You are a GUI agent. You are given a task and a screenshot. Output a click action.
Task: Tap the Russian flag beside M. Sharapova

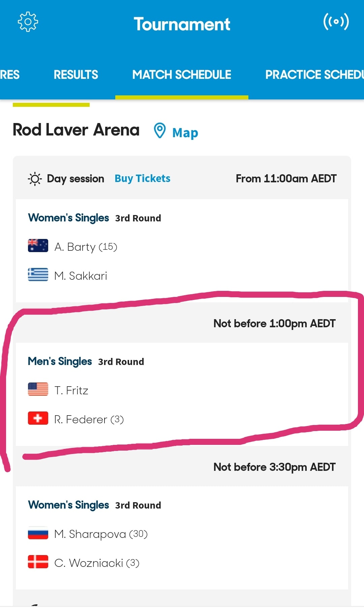pos(38,533)
